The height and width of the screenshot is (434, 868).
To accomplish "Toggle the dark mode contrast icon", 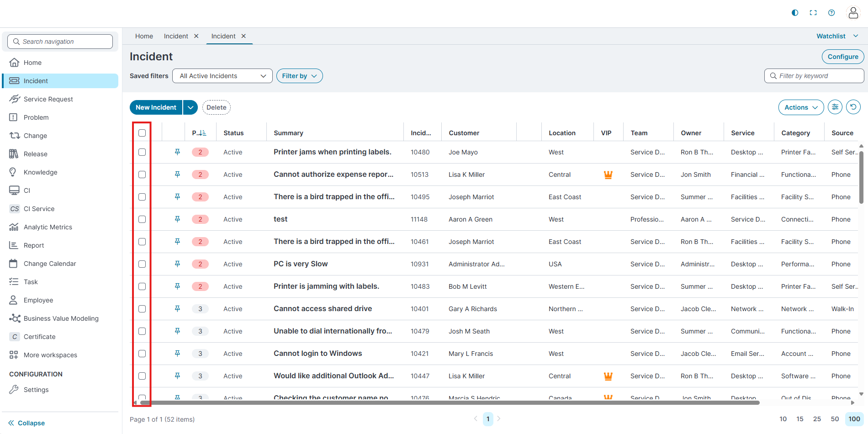I will pyautogui.click(x=795, y=13).
